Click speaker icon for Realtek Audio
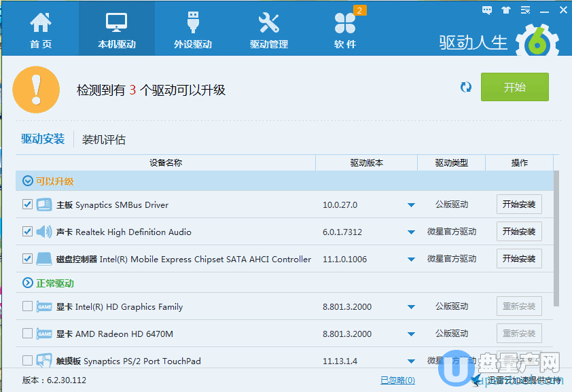This screenshot has height=392, width=572. coord(44,232)
